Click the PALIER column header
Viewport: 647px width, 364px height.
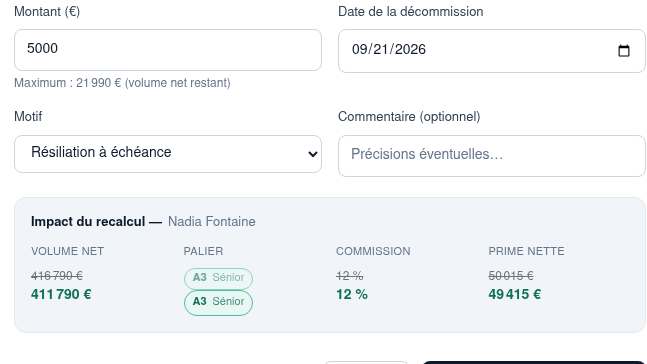click(x=203, y=251)
